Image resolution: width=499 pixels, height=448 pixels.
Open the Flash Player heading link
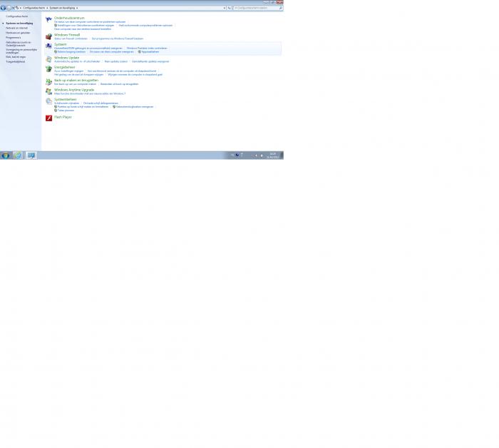tap(63, 117)
